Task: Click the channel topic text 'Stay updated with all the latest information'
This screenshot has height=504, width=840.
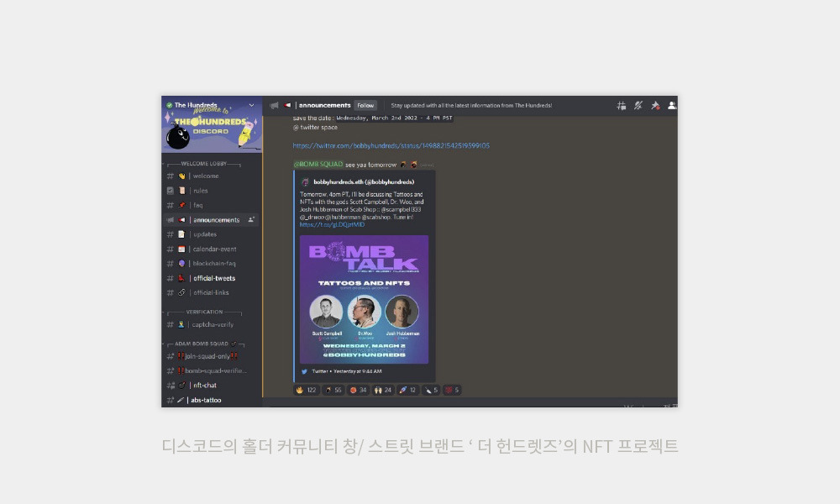Action: coord(471,106)
